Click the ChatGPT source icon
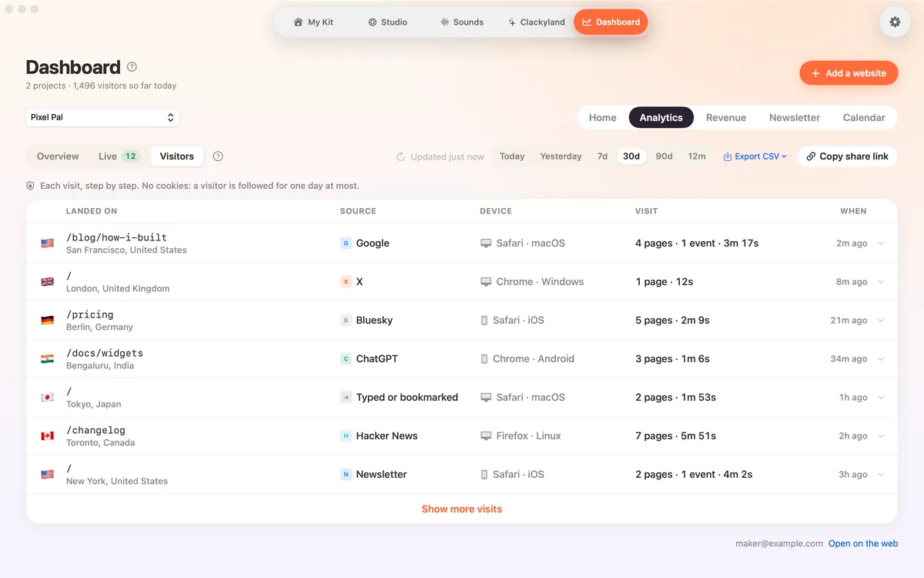This screenshot has width=924, height=578. pyautogui.click(x=346, y=359)
